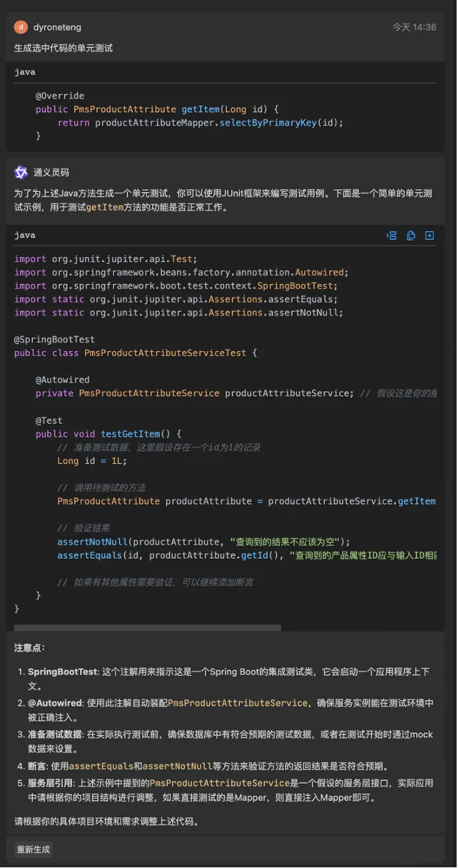458x868 pixels.
Task: Click the java label on the user's code block
Action: point(25,72)
